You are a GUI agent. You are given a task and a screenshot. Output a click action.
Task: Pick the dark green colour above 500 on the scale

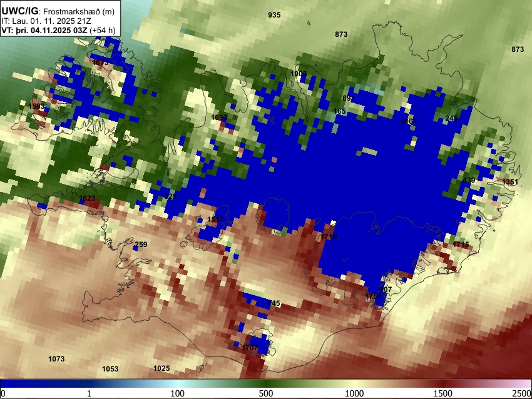266,383
